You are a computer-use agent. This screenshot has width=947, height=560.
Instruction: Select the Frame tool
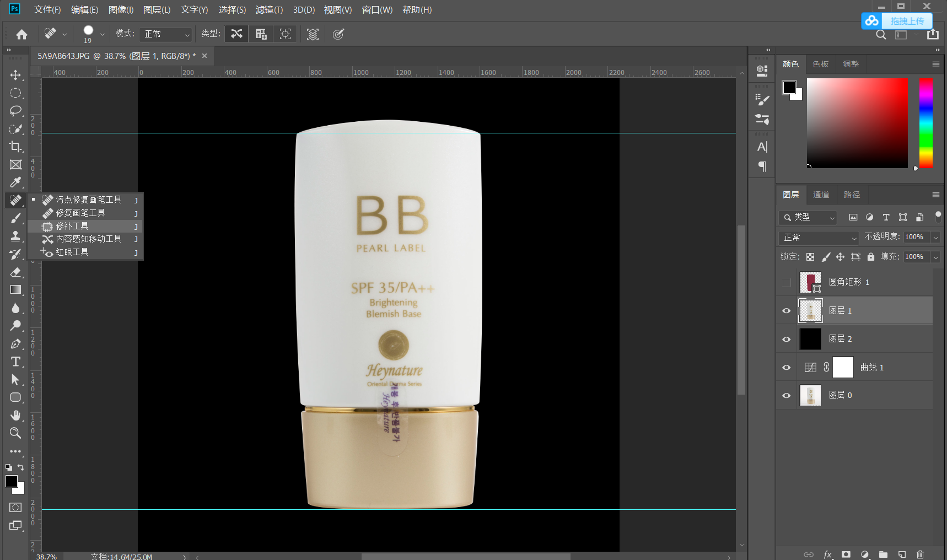15,165
